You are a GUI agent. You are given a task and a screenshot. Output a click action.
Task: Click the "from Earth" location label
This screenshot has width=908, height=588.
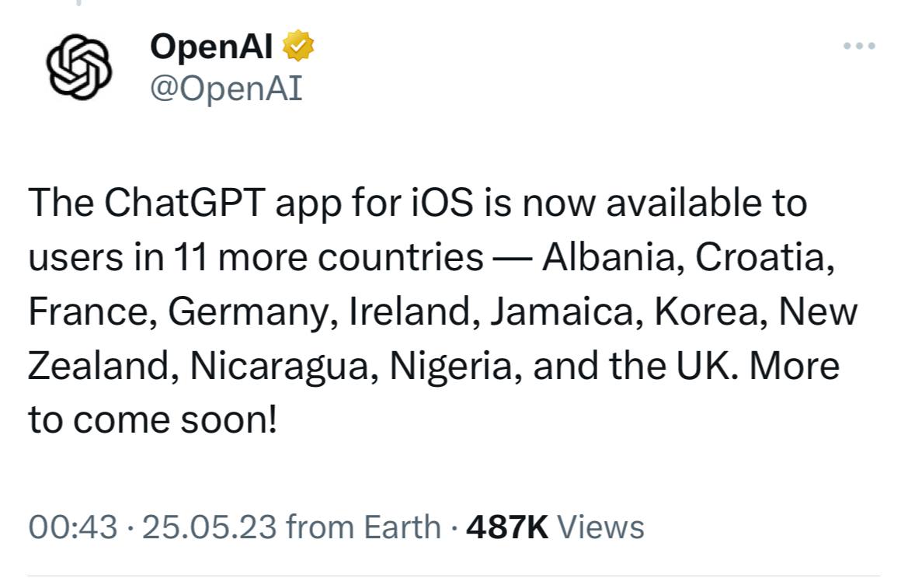364,527
